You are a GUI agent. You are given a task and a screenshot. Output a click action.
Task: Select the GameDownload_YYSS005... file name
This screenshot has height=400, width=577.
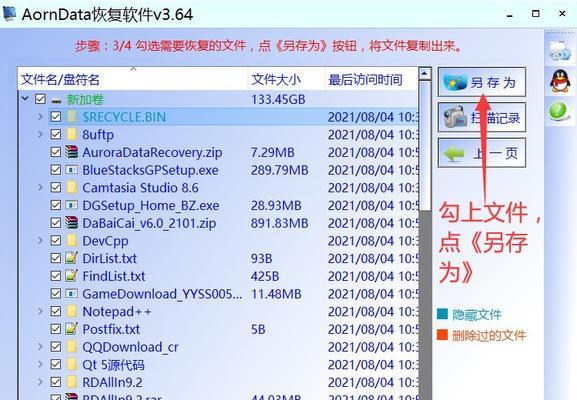click(162, 294)
